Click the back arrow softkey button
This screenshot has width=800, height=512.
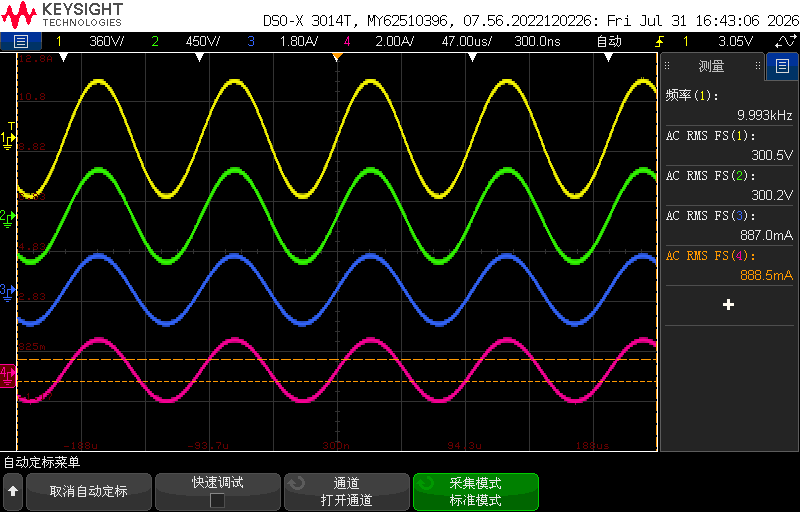(13, 492)
